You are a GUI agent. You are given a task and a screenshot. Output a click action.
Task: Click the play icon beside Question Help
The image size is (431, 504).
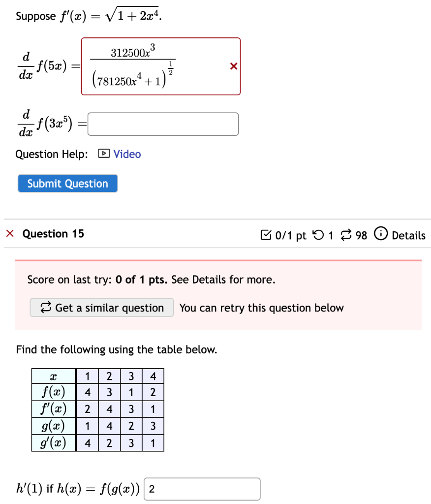pos(104,154)
